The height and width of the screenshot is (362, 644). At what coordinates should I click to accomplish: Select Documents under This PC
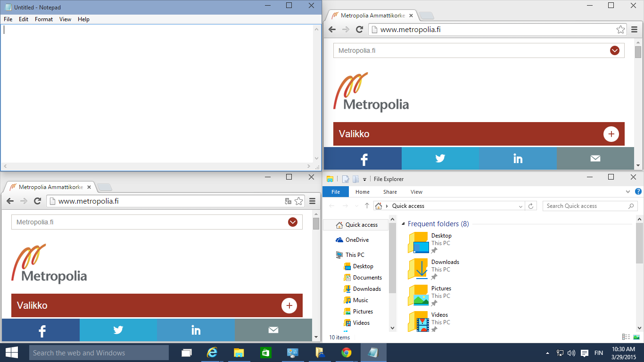363,278
